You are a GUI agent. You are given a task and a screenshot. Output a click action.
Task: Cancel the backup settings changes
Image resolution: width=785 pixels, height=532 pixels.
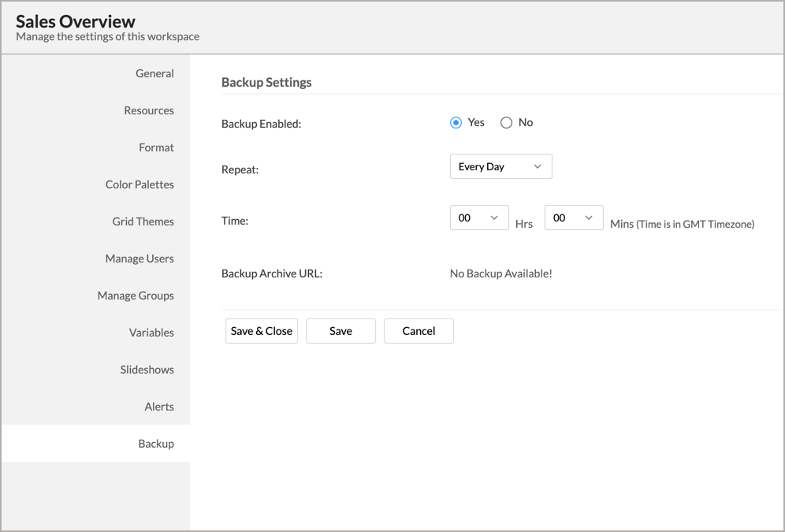419,331
